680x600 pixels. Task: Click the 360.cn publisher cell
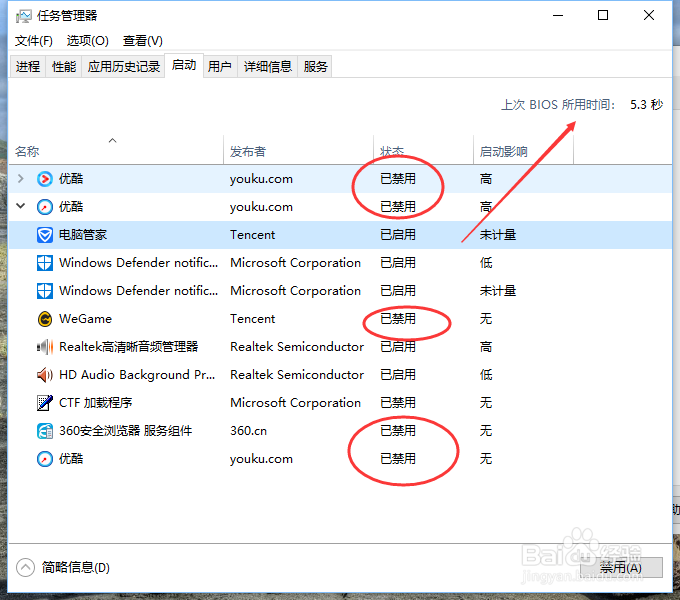click(248, 431)
